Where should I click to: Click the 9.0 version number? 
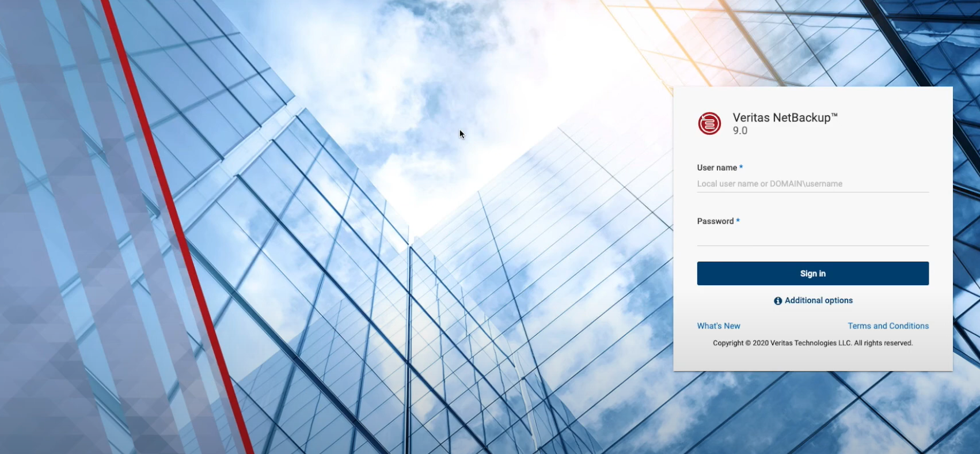pos(740,131)
